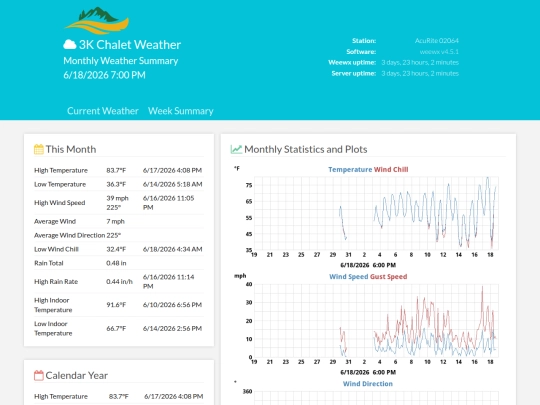This screenshot has width=540, height=405.
Task: Click the Average Wind Direction row label
Action: coord(69,235)
